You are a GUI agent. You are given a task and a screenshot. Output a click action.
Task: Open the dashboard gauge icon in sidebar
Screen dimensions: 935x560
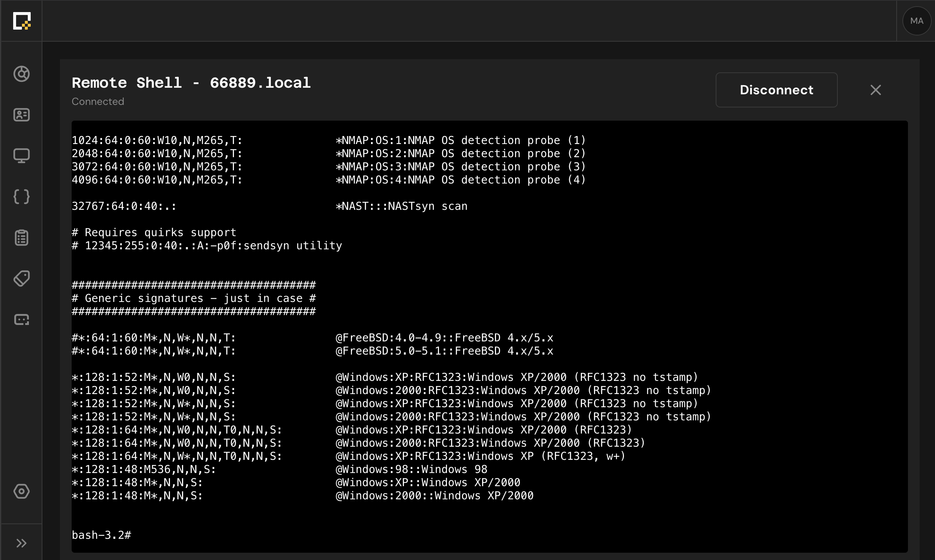click(22, 74)
